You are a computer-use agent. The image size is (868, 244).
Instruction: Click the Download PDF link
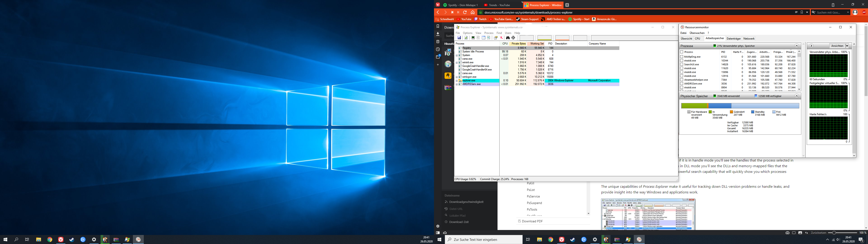(532, 221)
